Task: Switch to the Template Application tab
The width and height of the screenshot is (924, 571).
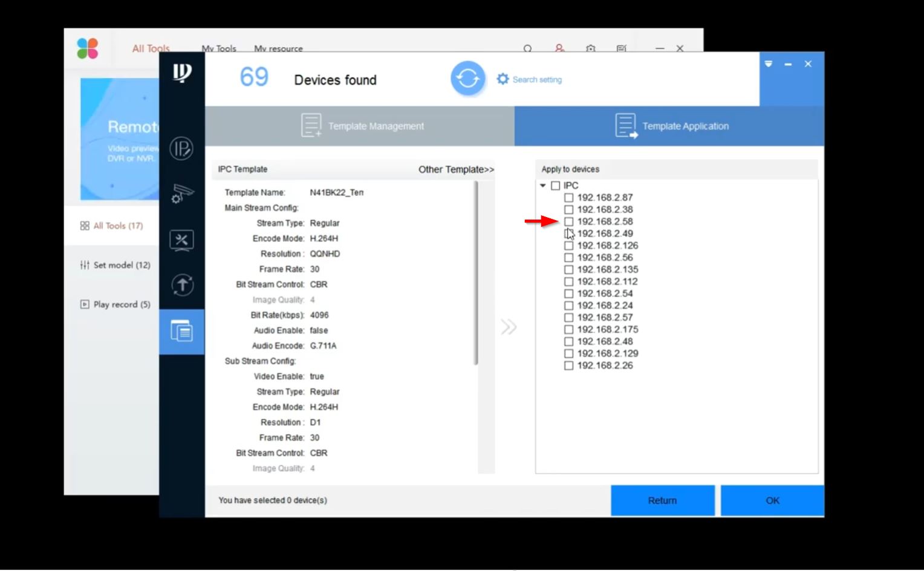Action: [669, 126]
